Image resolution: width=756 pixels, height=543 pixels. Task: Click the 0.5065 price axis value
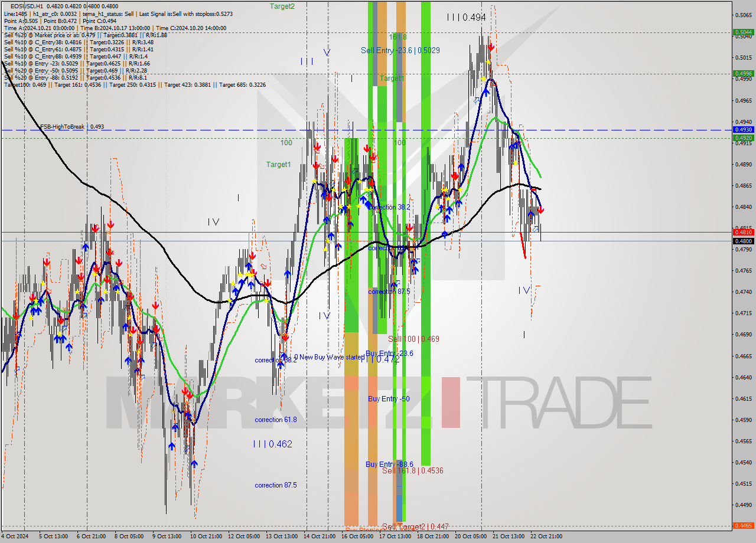(743, 15)
